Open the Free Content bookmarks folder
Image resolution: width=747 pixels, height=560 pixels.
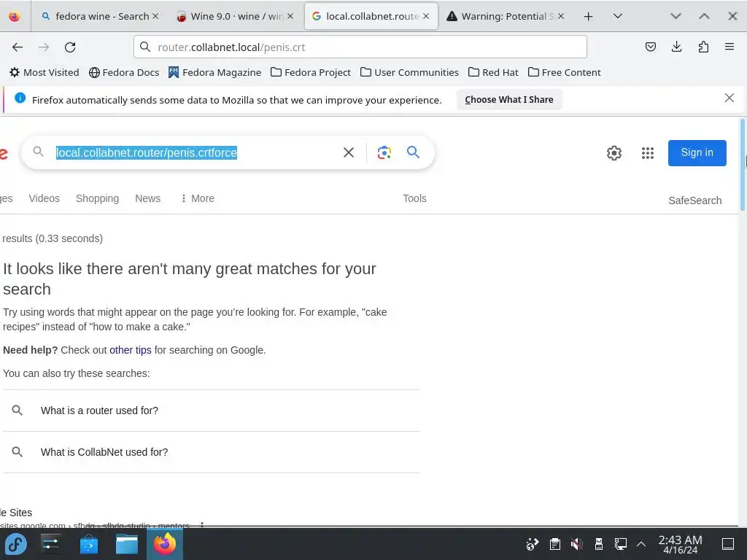[565, 72]
